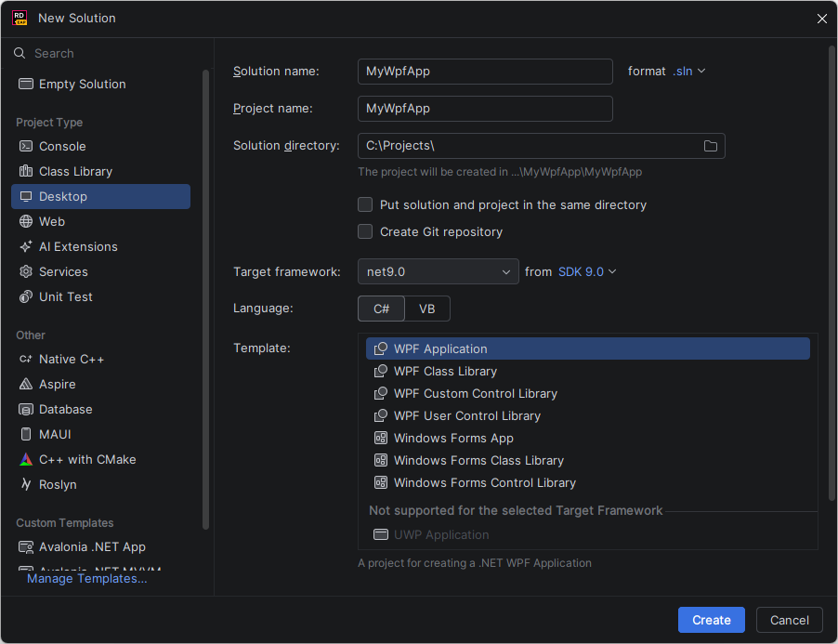Open Manage Templates link
This screenshot has width=838, height=644.
tap(86, 578)
